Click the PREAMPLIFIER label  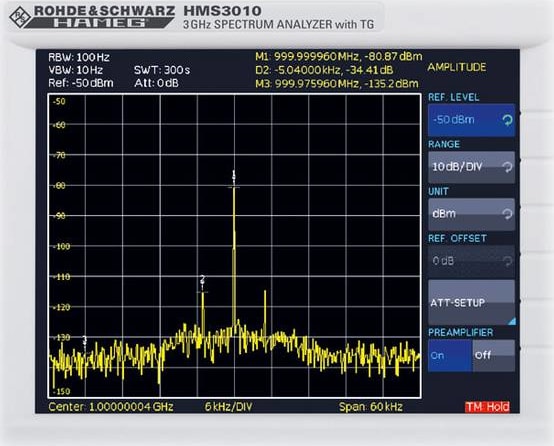(x=460, y=333)
